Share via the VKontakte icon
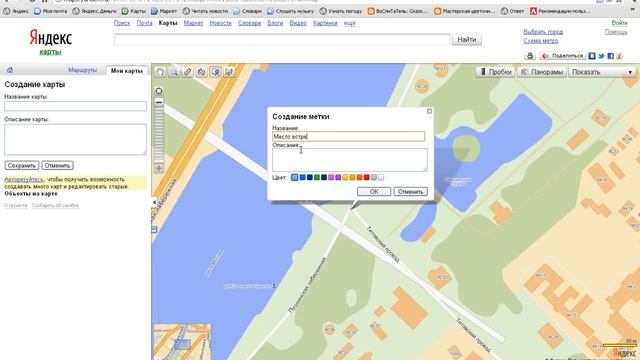 592,56
